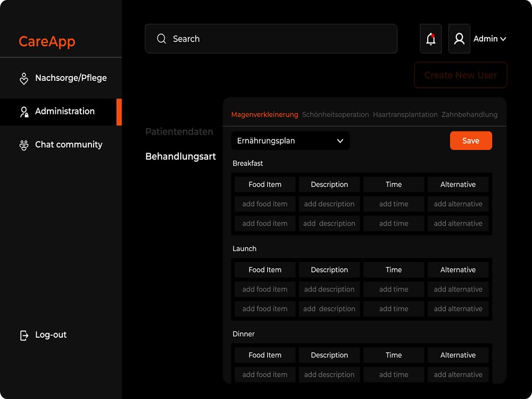Click Launch table Time header
Image resolution: width=532 pixels, height=399 pixels.
click(394, 270)
